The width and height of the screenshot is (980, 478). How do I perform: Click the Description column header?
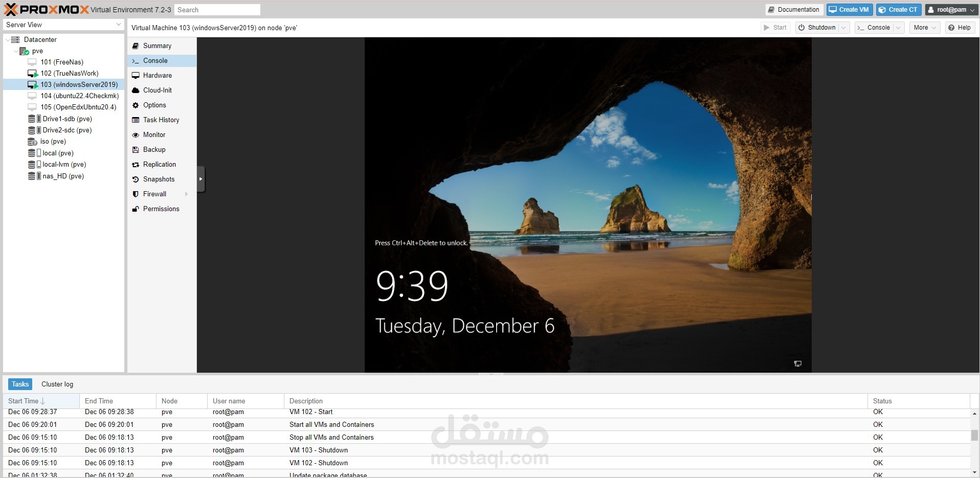pos(576,401)
